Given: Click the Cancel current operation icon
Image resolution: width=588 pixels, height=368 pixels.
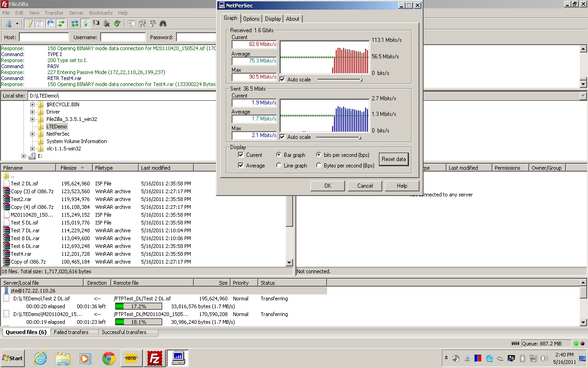Looking at the screenshot, I should pos(96,23).
